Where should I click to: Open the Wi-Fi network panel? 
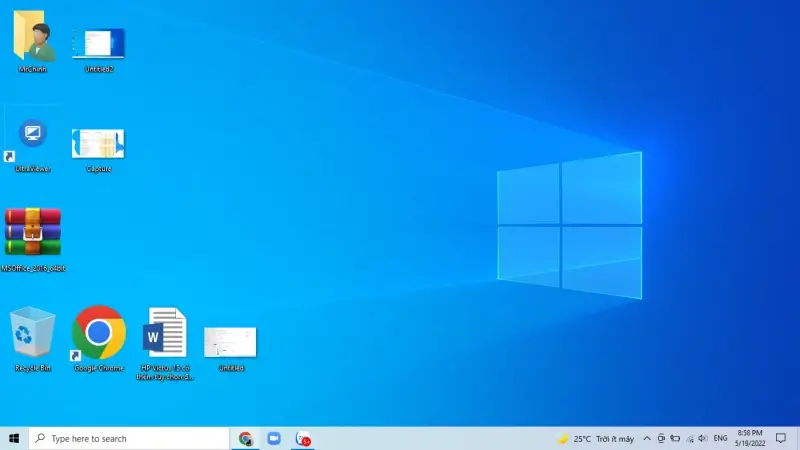pos(689,439)
